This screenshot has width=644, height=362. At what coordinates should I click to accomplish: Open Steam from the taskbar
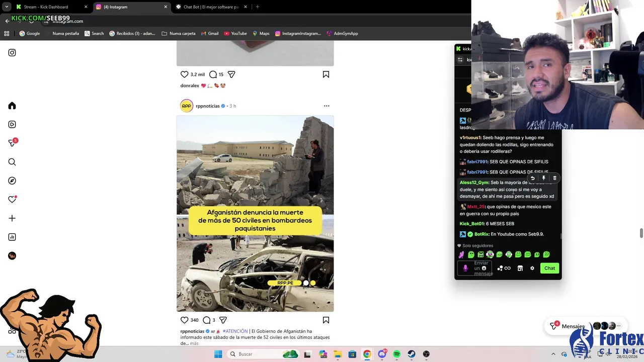(x=412, y=354)
